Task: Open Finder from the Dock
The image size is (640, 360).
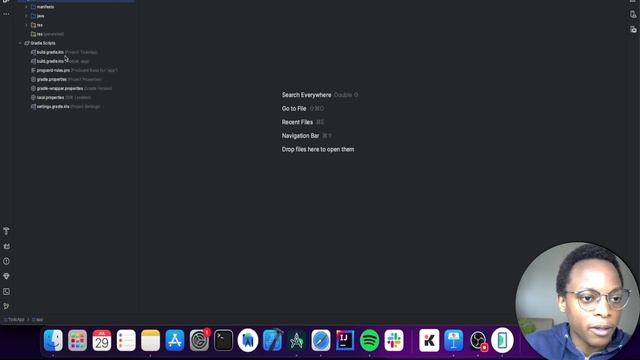Action: point(53,340)
